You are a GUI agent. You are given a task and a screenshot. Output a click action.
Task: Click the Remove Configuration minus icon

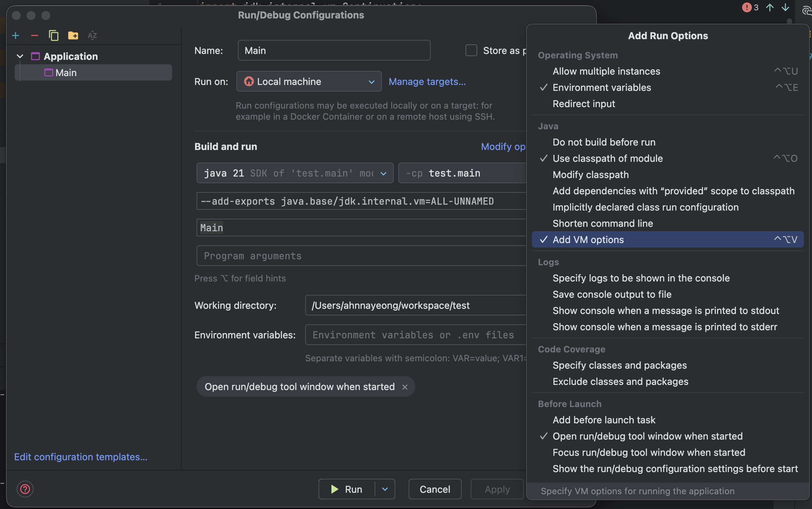coord(35,35)
